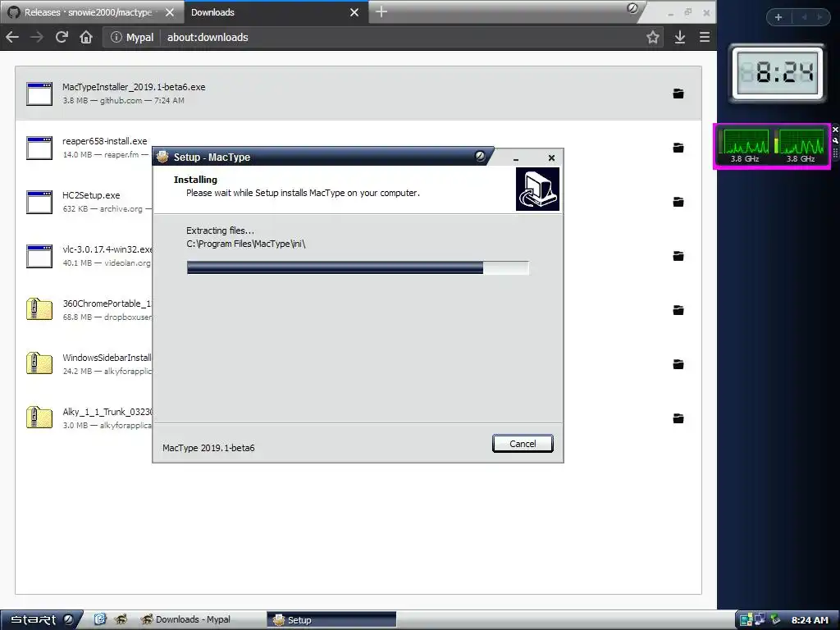The width and height of the screenshot is (840, 630).
Task: Click the 360ChromePortable zip folder icon
Action: coord(39,309)
